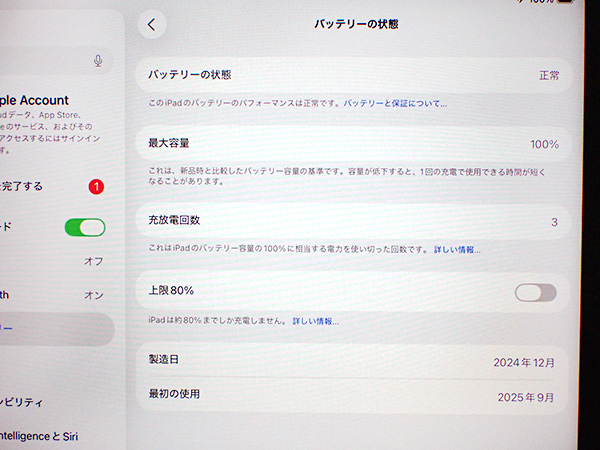The height and width of the screenshot is (450, 600).
Task: Tap the back chevron button
Action: (151, 25)
